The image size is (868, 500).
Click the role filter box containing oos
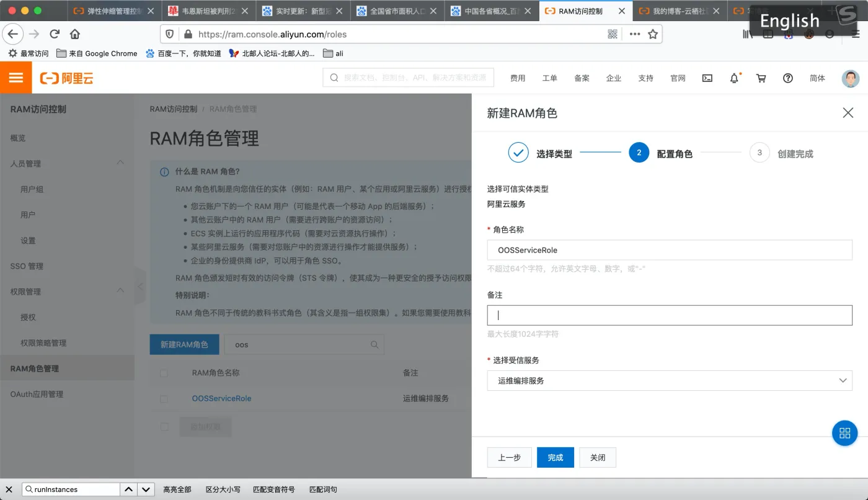coord(304,344)
